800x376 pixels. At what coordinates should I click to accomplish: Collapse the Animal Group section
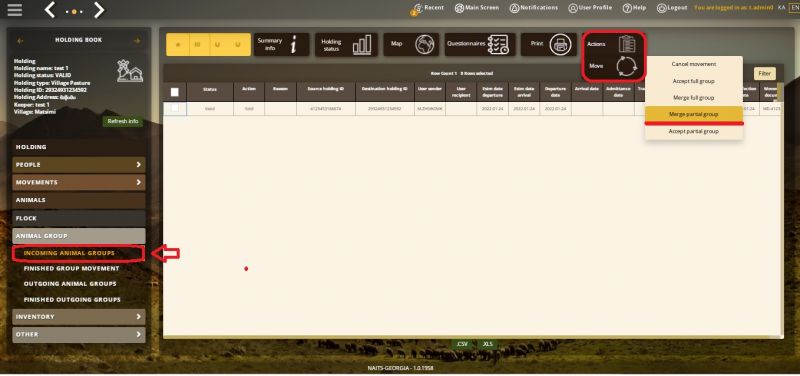click(79, 236)
